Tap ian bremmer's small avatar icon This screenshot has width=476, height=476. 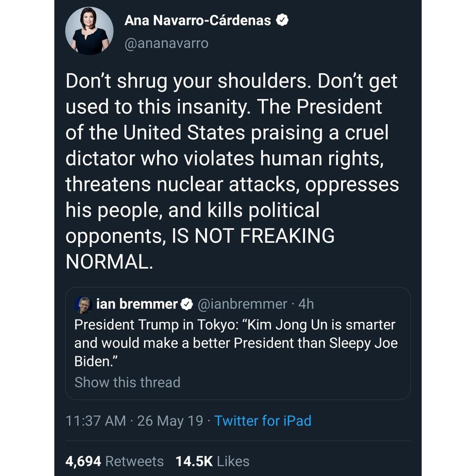(x=83, y=305)
